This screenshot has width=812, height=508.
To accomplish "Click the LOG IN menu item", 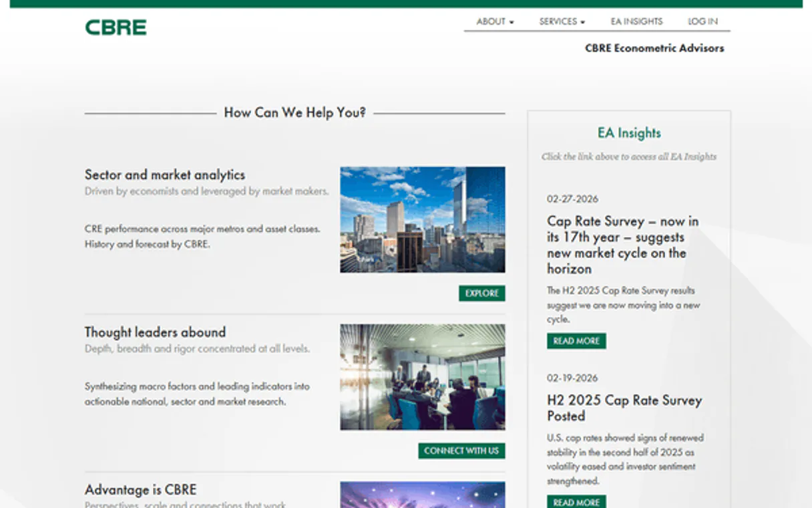I will [x=702, y=21].
